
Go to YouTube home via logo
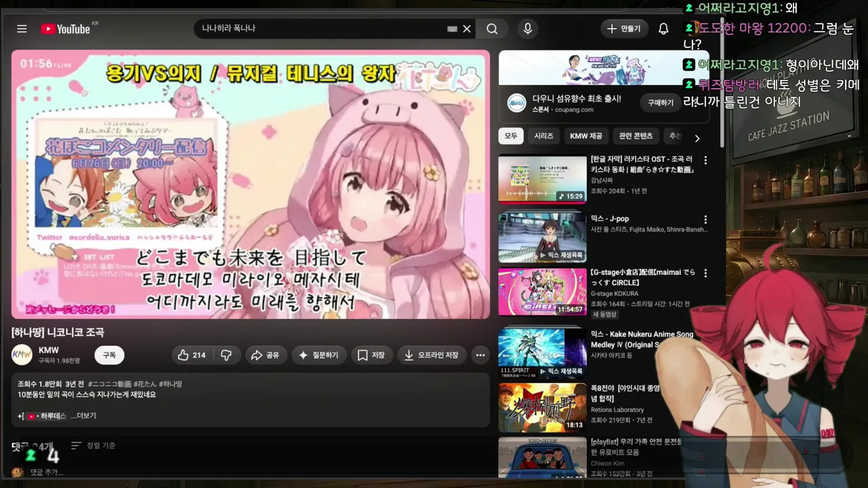coord(65,28)
